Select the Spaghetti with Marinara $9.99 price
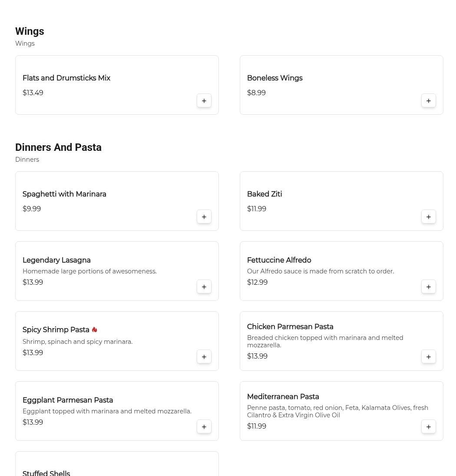 pos(32,209)
